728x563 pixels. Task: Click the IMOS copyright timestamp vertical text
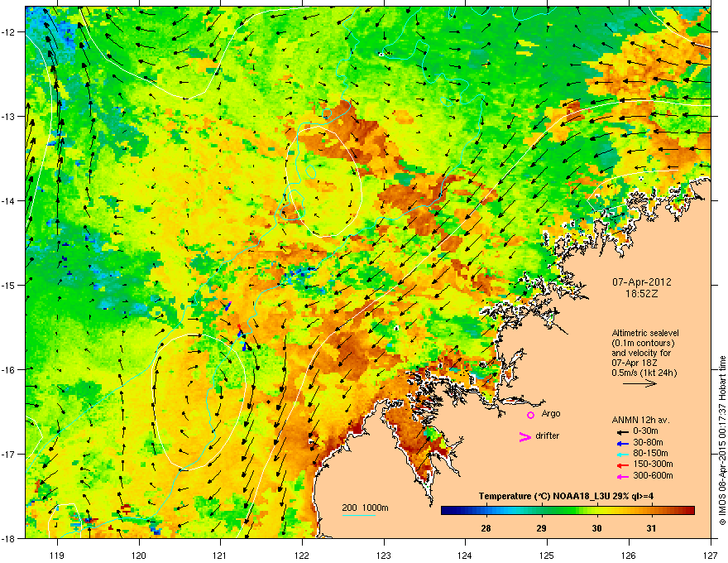pyautogui.click(x=722, y=440)
